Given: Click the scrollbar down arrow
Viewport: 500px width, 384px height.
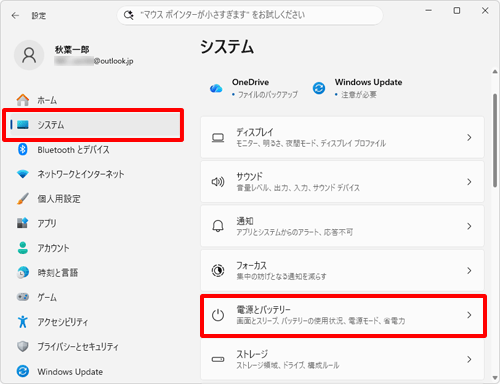Looking at the screenshot, I should point(495,378).
